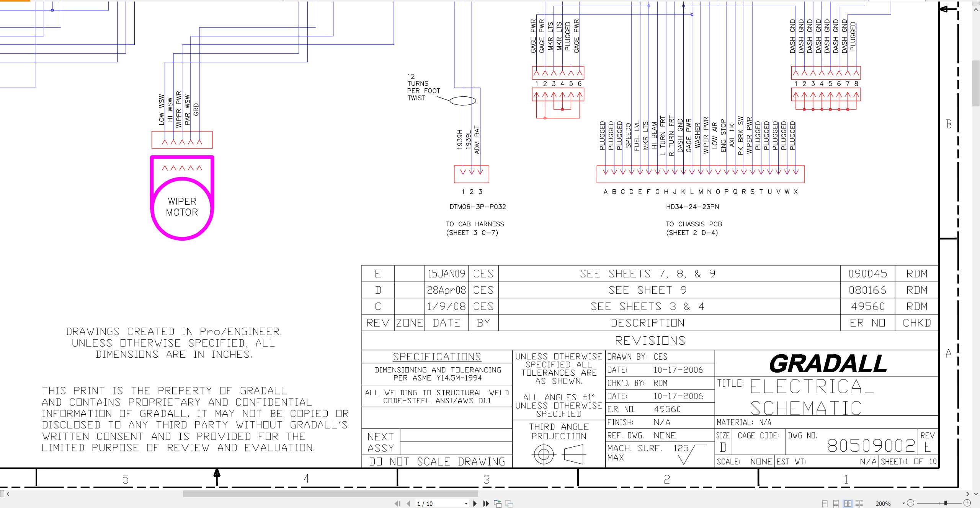Click the third angle projection symbol
Image resolution: width=980 pixels, height=508 pixels.
point(559,454)
